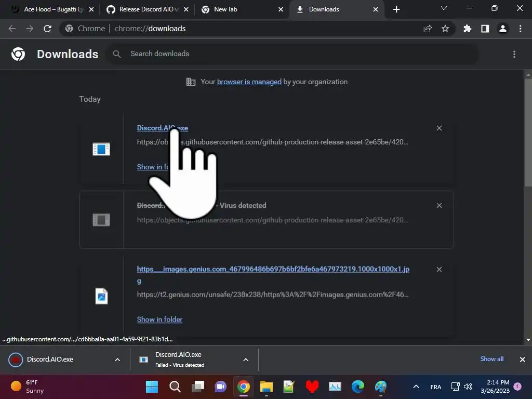Image resolution: width=532 pixels, height=399 pixels.
Task: Expand options for failed Discord.AIO.exe shelf item
Action: [246, 360]
